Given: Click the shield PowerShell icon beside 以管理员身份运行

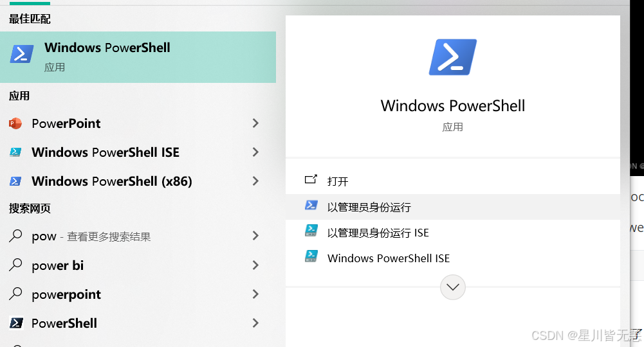Looking at the screenshot, I should [311, 205].
